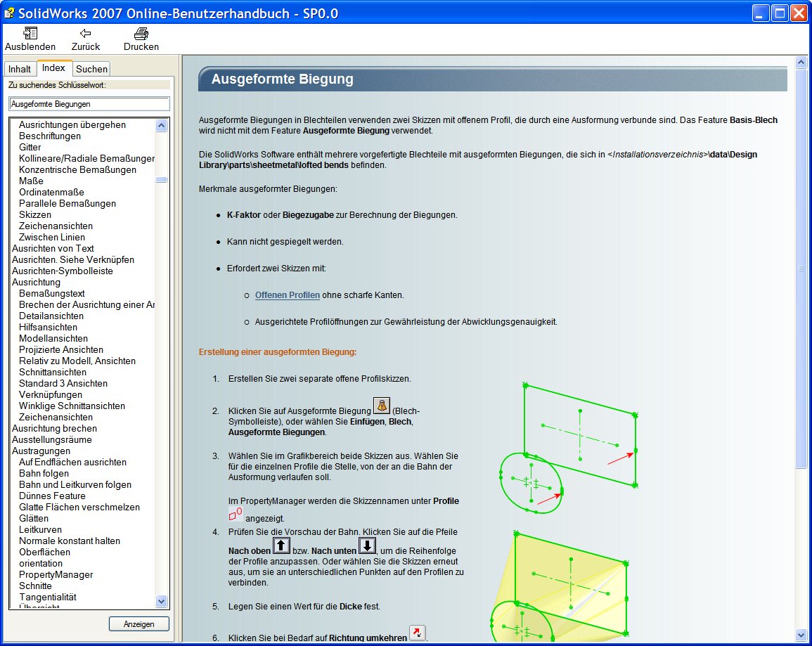Viewport: 812px width, 646px height.
Task: Click the Ausgeformte Biegung tool icon in step 2
Action: point(382,406)
